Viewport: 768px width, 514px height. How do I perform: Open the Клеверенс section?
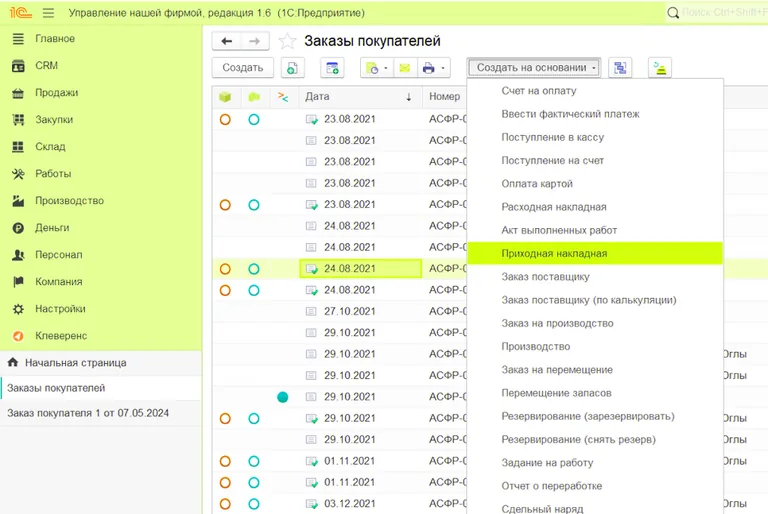tap(60, 336)
